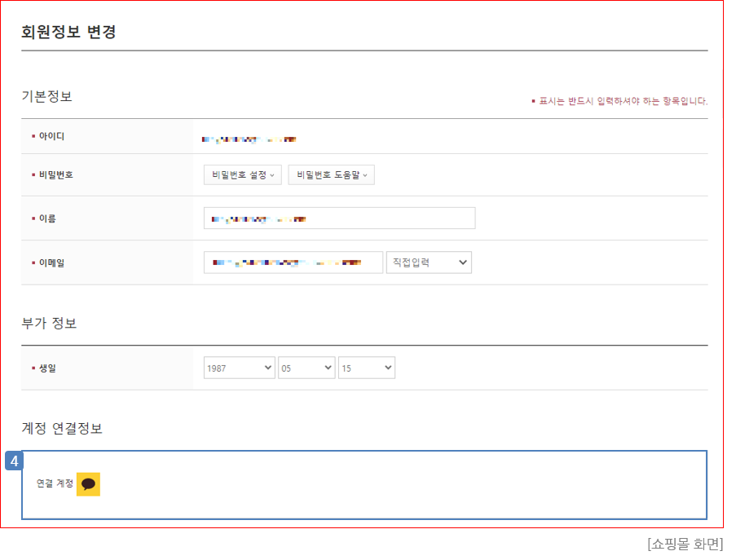Click the [쇼핑몰 화면] caption text

pos(685,544)
